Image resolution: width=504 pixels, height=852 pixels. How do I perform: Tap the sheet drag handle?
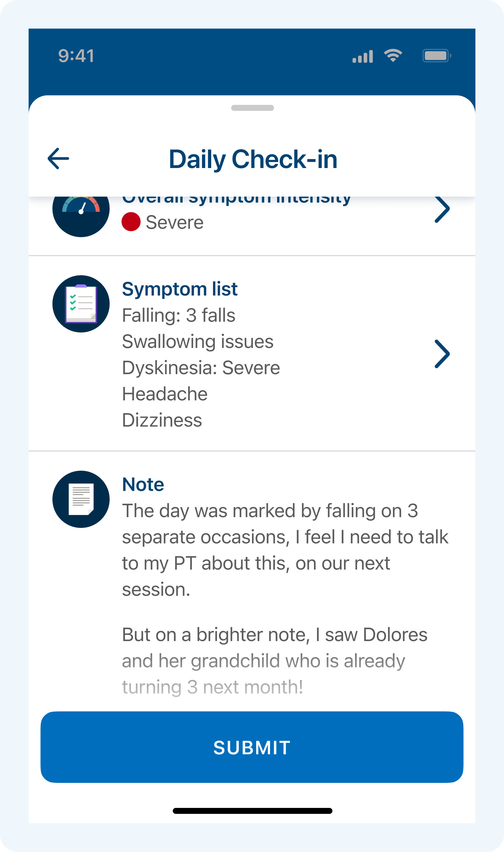(252, 108)
